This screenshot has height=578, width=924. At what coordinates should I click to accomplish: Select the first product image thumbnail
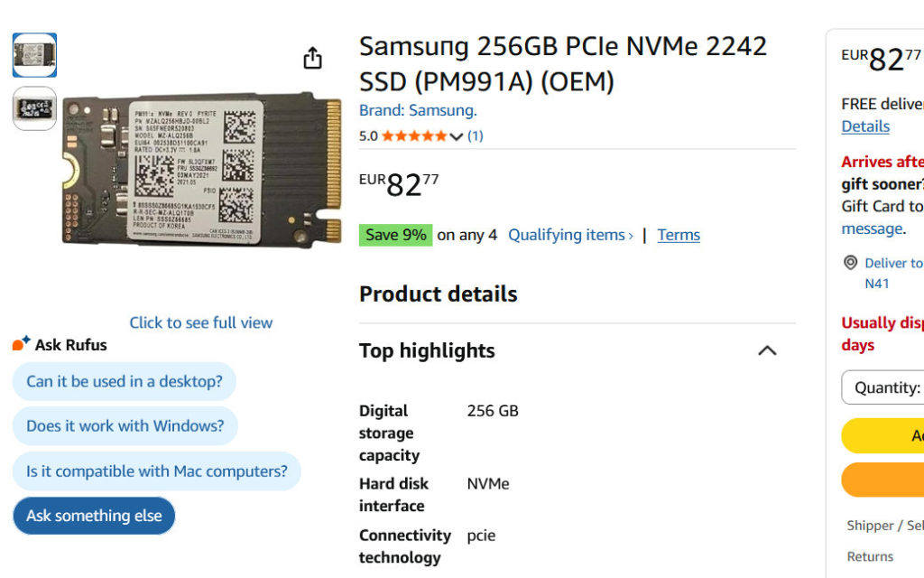pos(34,55)
